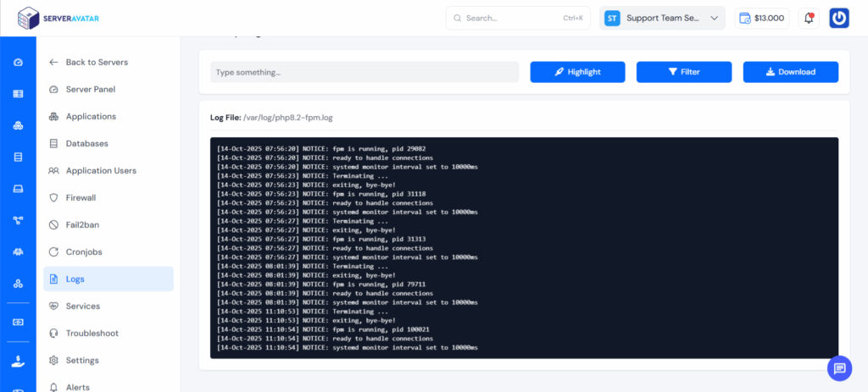The width and height of the screenshot is (868, 392).
Task: Focus the top Search box
Action: click(518, 19)
